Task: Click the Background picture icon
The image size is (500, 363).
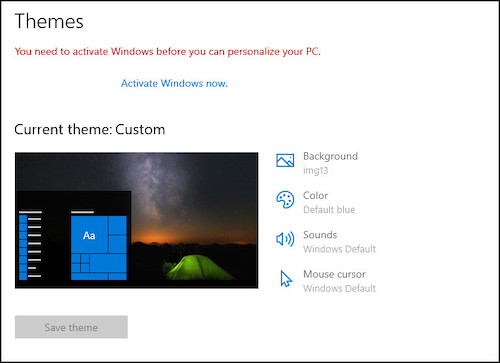Action: (285, 160)
